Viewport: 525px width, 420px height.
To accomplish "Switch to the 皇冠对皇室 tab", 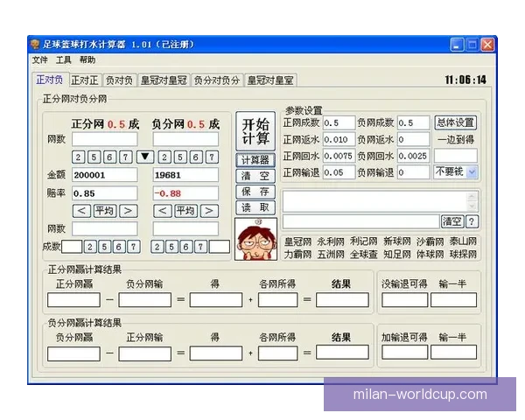I will 270,80.
